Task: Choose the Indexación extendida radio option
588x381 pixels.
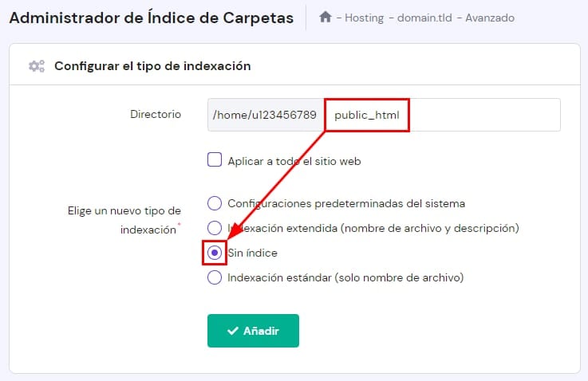Action: coord(215,228)
